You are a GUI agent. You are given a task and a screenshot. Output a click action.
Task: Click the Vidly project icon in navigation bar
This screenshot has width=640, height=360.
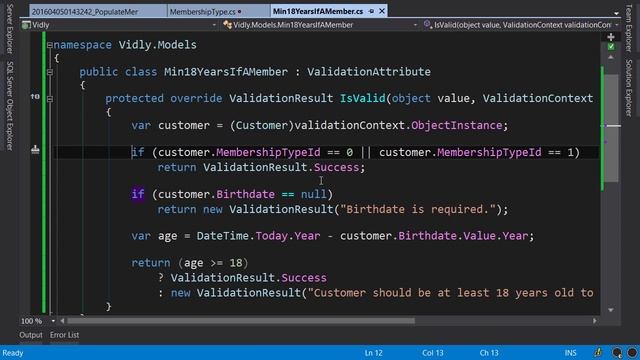coord(26,25)
